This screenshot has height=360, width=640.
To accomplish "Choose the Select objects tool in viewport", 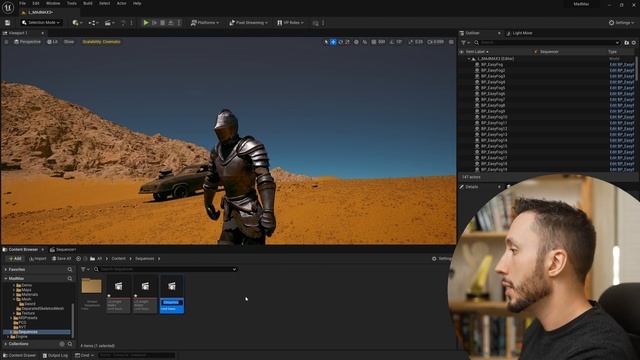I will coord(326,42).
